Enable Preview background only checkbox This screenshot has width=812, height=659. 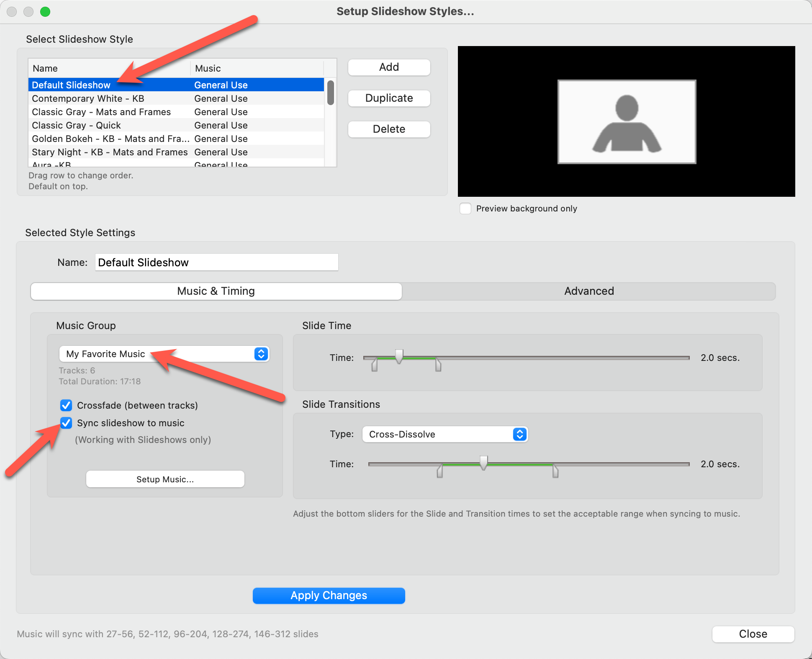tap(465, 209)
